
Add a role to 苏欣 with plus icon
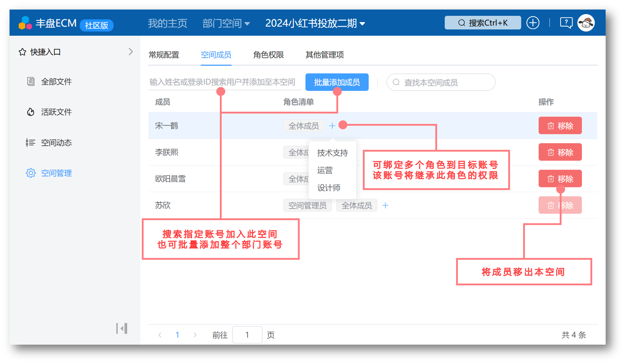coord(385,206)
